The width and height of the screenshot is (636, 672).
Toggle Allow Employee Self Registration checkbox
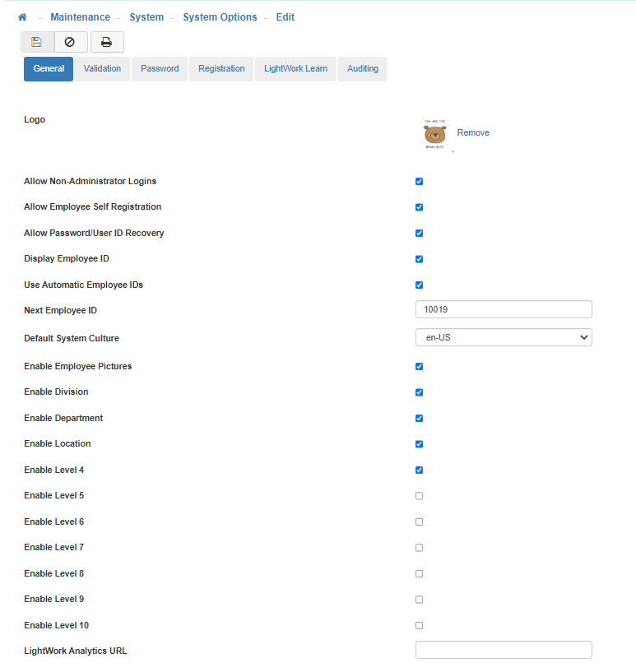pos(419,207)
